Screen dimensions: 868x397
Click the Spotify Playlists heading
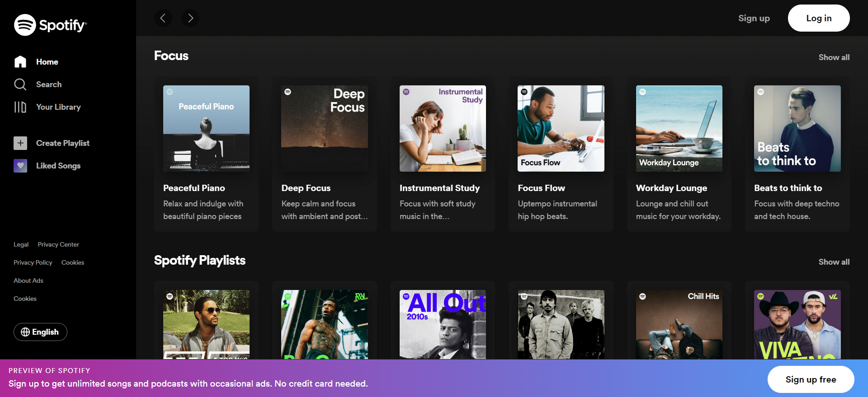[200, 260]
